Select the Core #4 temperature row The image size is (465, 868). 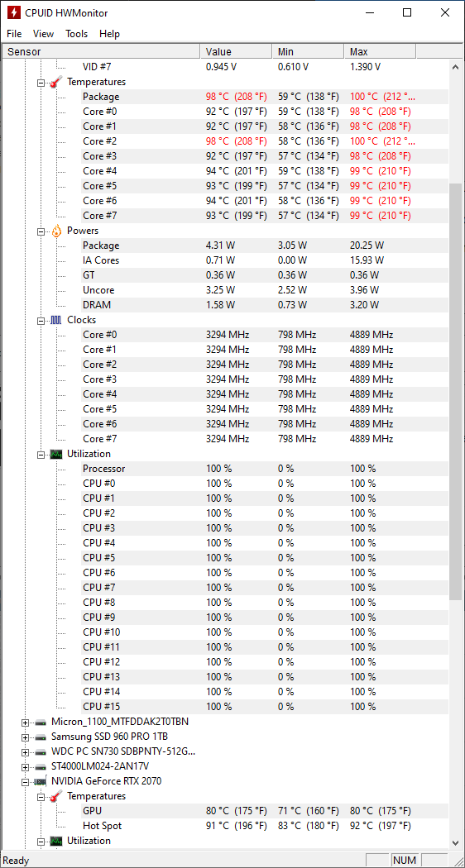[265, 171]
